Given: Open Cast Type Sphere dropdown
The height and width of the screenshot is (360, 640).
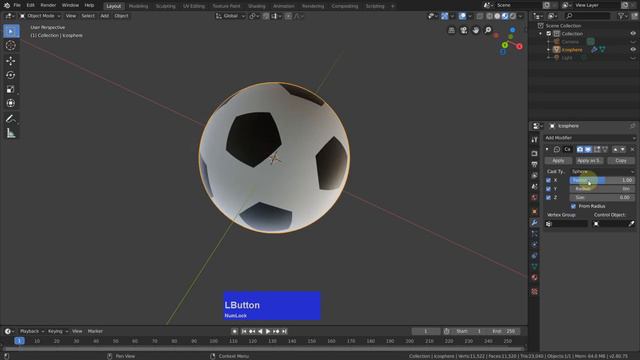Looking at the screenshot, I should 602,171.
